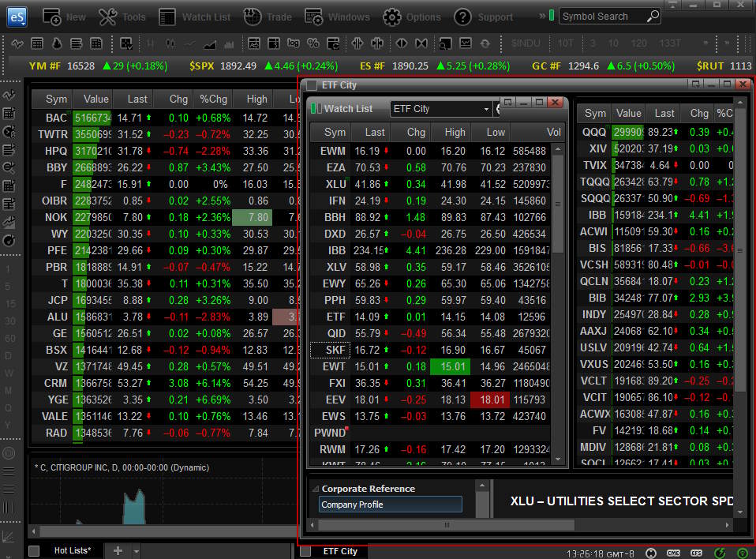Open the dropdown arrow beside the add-tab plus
This screenshot has width=756, height=559.
[136, 550]
